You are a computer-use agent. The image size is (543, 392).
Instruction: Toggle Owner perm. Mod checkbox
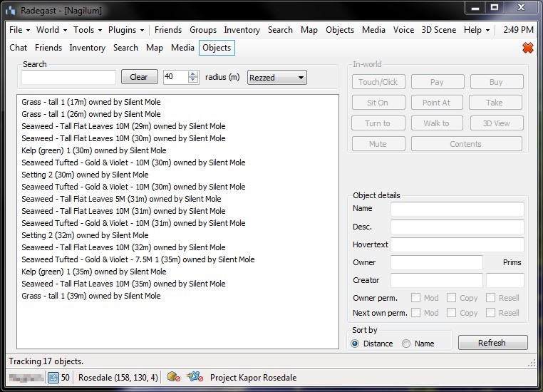coord(416,298)
